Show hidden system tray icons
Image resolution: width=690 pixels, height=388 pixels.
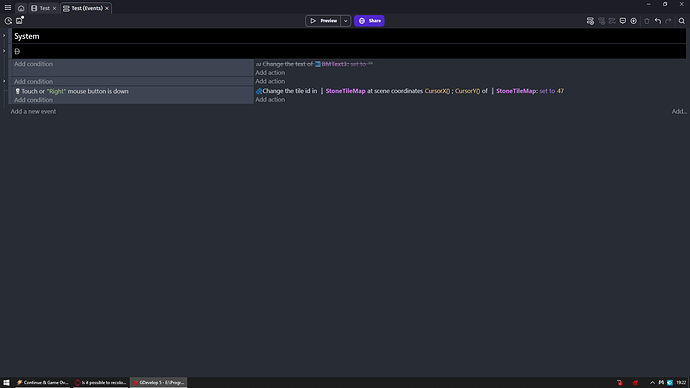coord(652,382)
